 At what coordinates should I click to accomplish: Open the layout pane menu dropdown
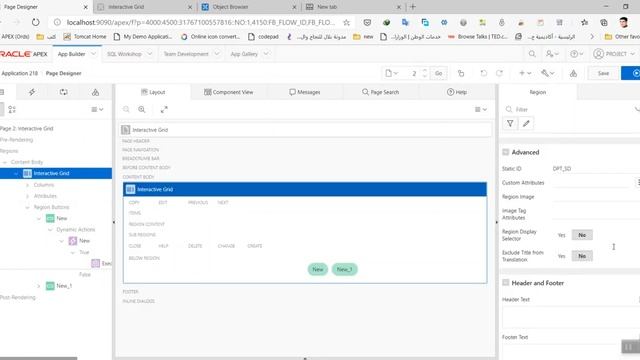[x=481, y=109]
